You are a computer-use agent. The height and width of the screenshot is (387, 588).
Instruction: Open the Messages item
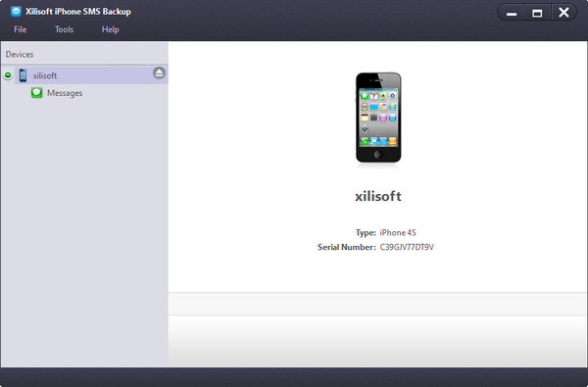(65, 93)
